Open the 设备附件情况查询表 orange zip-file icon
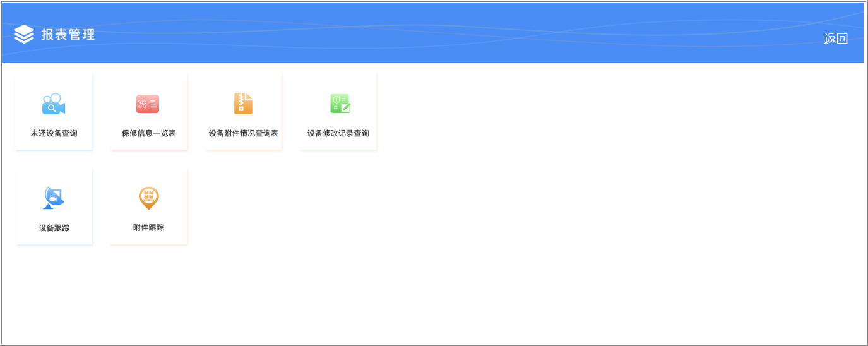The width and height of the screenshot is (868, 346). (243, 104)
